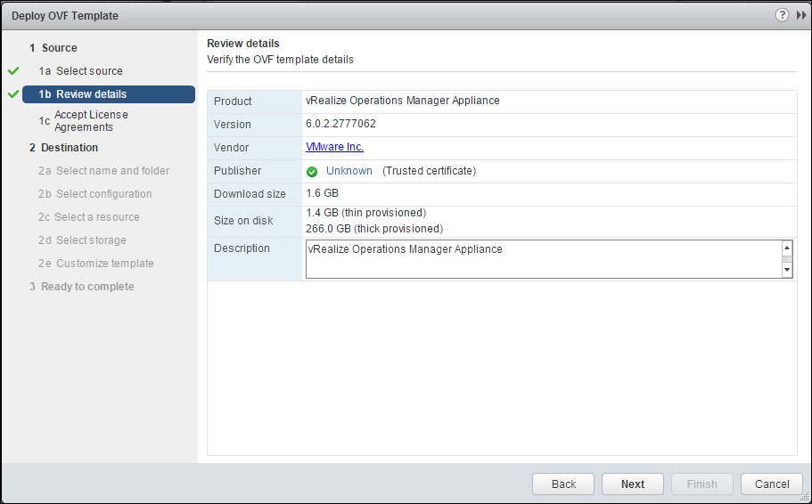Click the green check beside Review details
This screenshot has height=504, width=812.
tap(13, 94)
